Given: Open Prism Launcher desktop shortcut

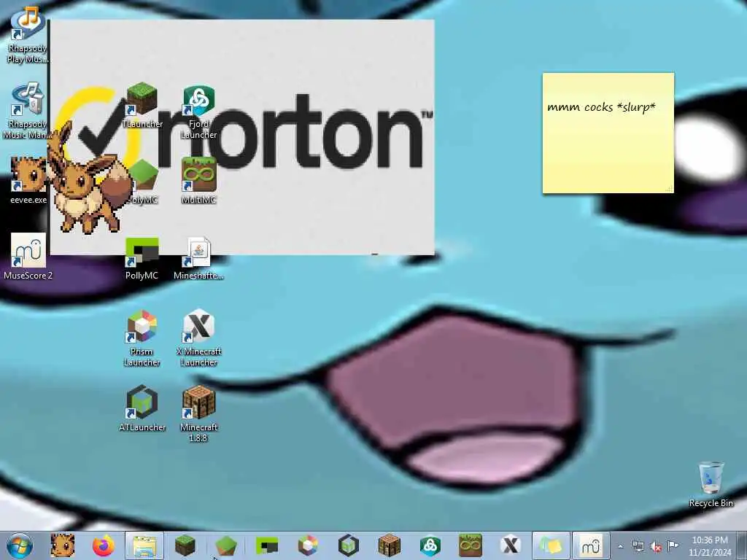Looking at the screenshot, I should [x=142, y=338].
